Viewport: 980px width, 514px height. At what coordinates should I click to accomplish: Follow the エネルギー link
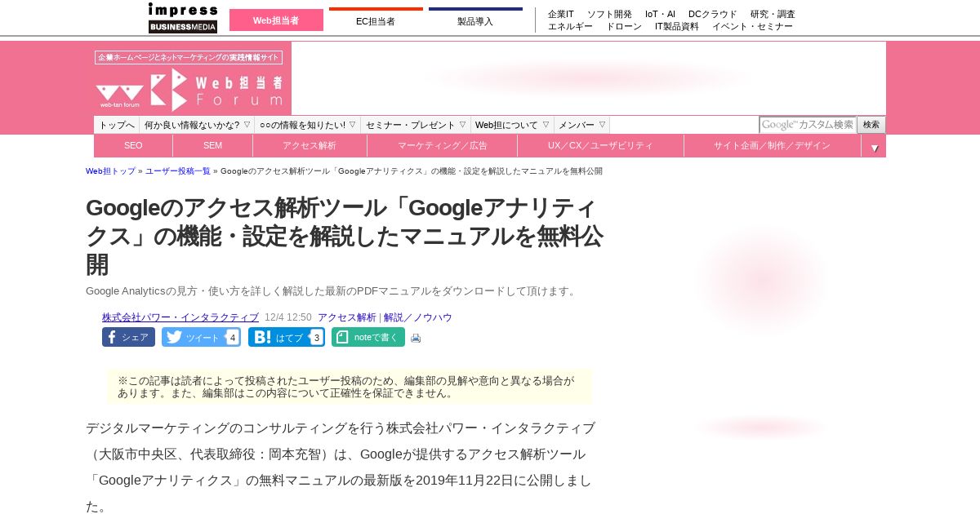[x=570, y=26]
